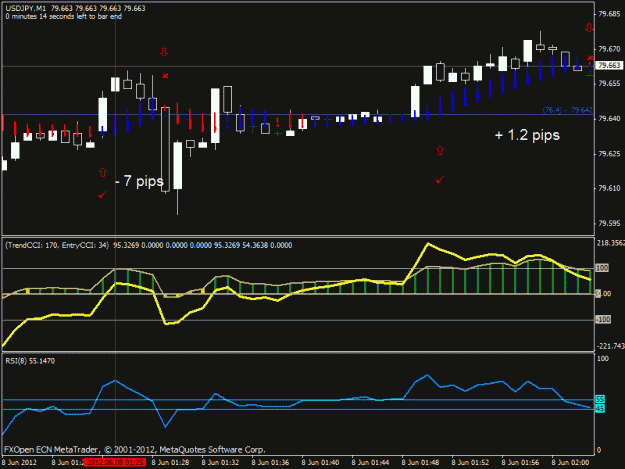
Task: Click the 8 Jun 01:52 time label
Action: (470, 462)
